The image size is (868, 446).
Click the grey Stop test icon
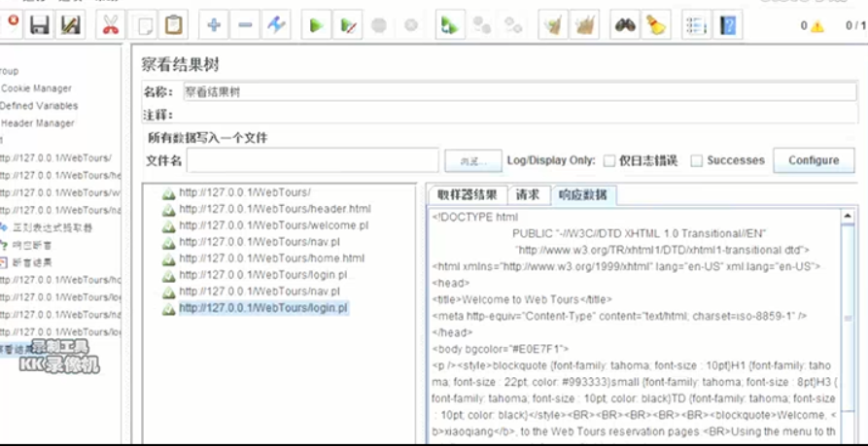click(379, 25)
